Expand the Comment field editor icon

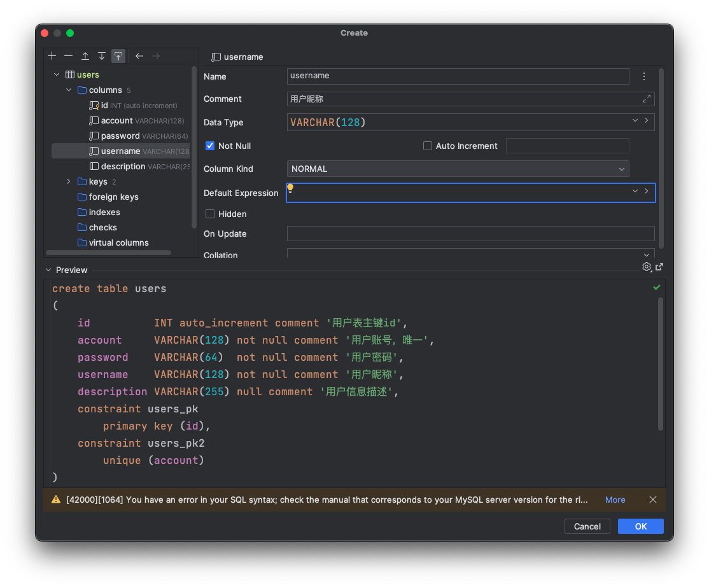click(x=647, y=99)
